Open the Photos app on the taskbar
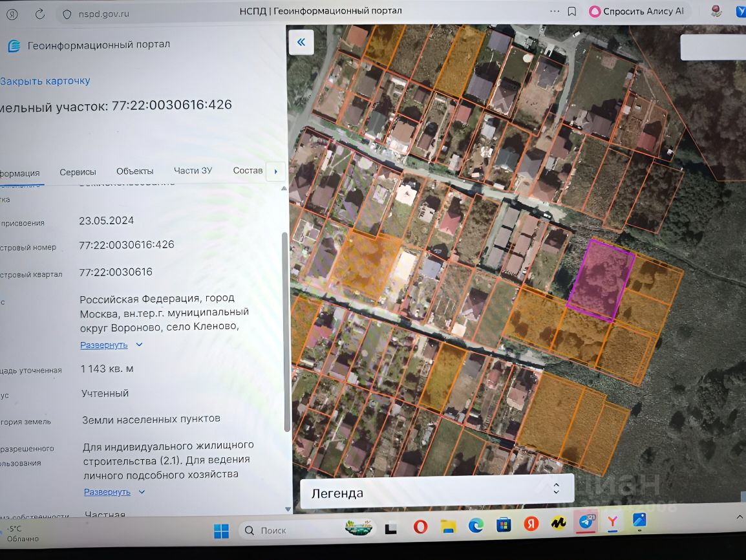 [639, 520]
